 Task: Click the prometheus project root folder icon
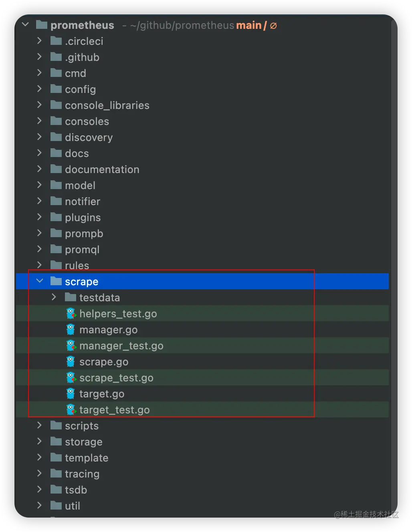pos(42,25)
